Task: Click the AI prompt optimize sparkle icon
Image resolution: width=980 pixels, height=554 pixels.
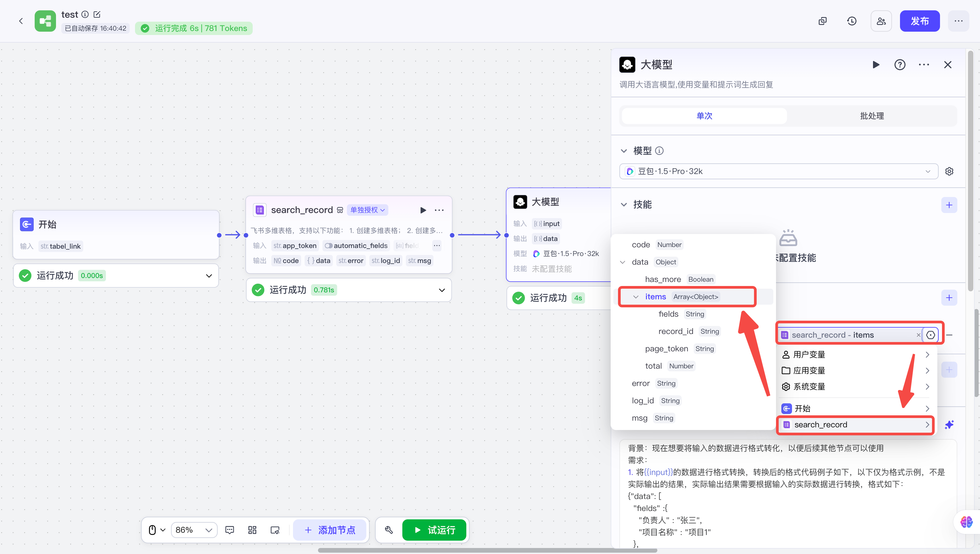Action: [949, 425]
